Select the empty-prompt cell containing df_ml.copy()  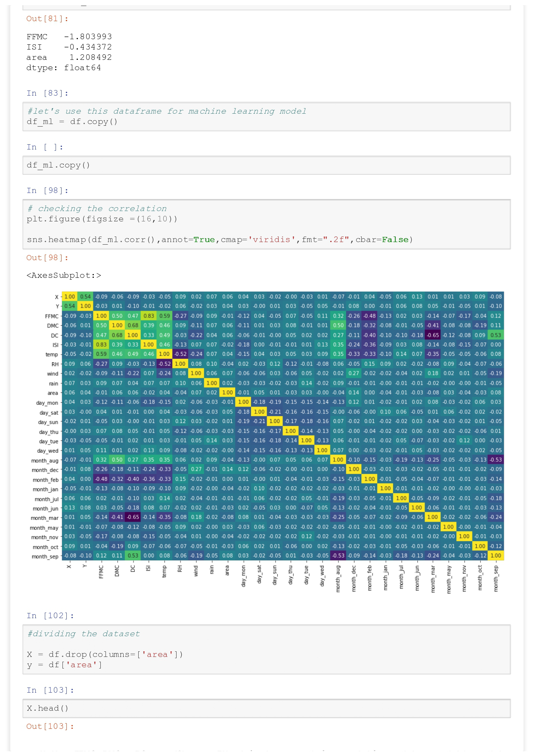[267, 165]
